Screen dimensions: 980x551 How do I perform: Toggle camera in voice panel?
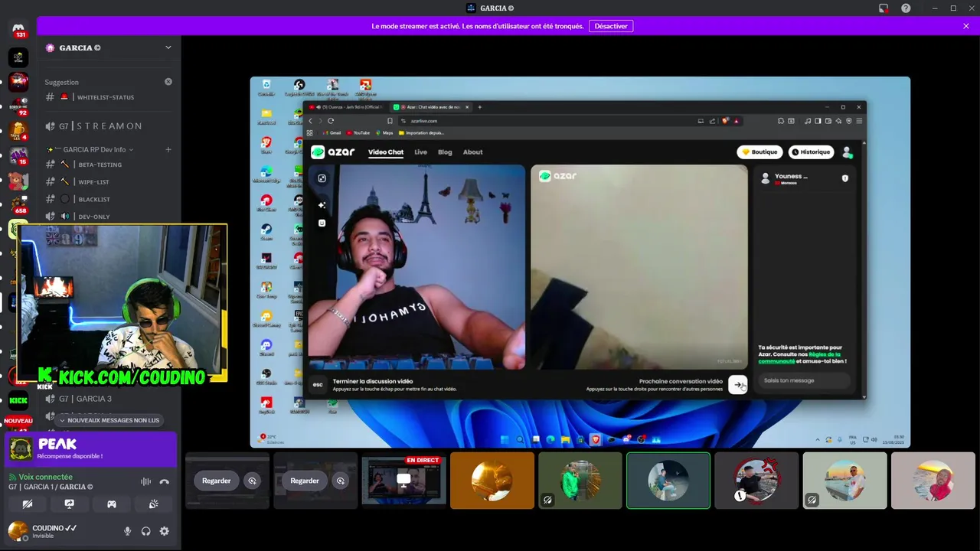click(28, 504)
